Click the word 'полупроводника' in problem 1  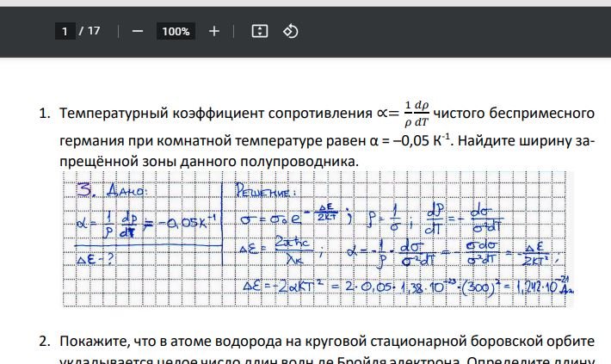(x=270, y=162)
